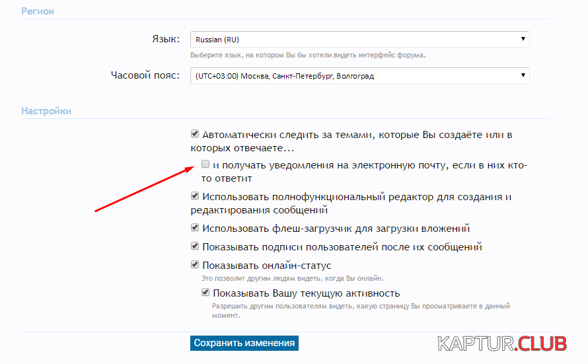
Task: Uncheck the 'Автоматически следить за темами' checkbox
Action: (195, 134)
